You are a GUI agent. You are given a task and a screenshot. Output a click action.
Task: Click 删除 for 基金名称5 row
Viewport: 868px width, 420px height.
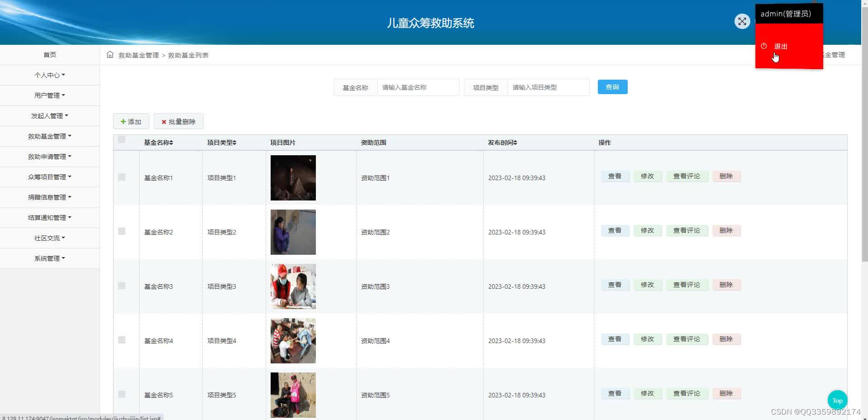(726, 393)
